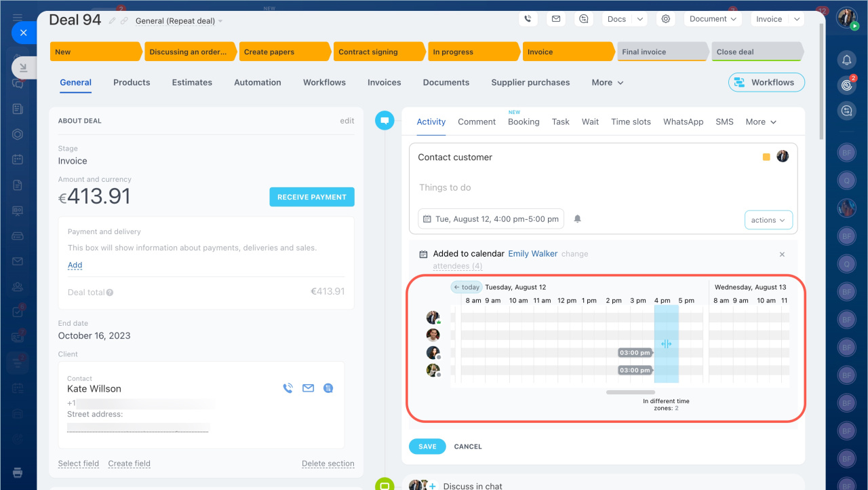Viewport: 868px width, 490px height.
Task: Open date picker Tue, August 12 field
Action: [491, 219]
